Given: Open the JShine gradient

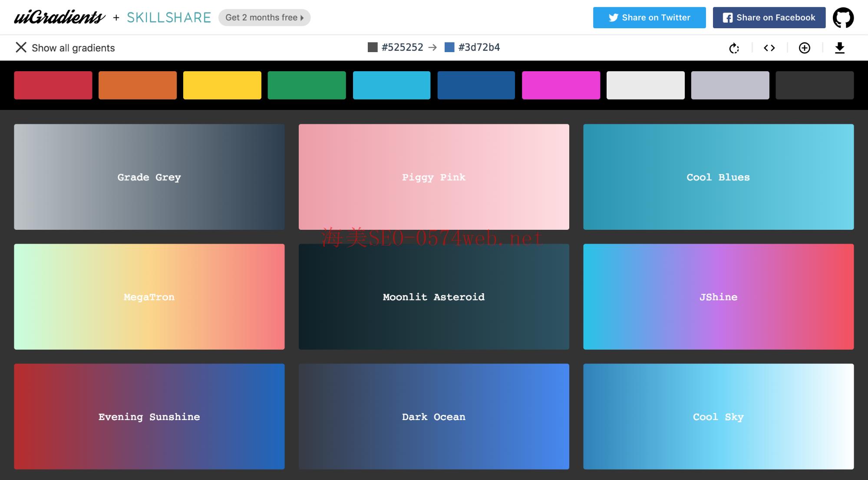Looking at the screenshot, I should [x=718, y=297].
